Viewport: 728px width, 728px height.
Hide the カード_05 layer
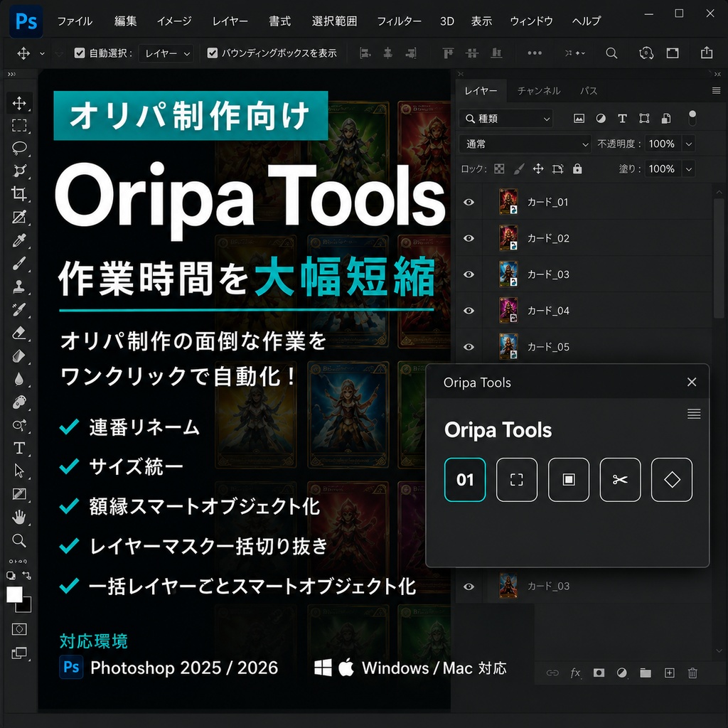tap(469, 347)
